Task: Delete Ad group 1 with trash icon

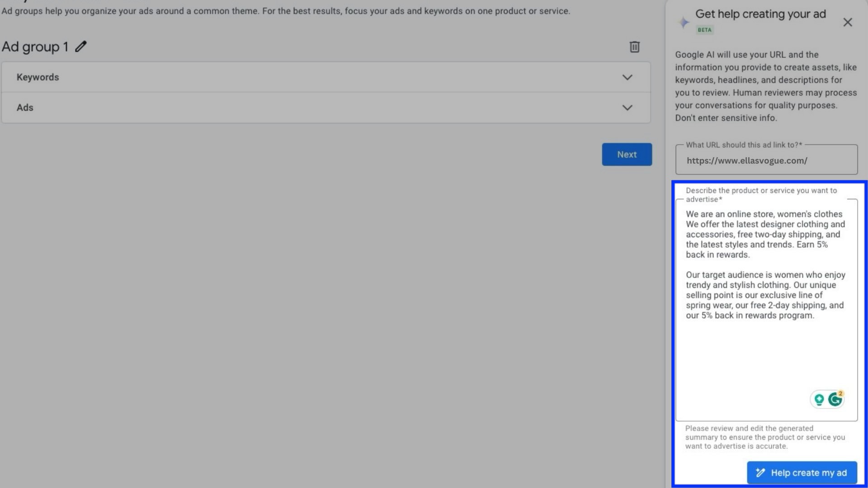Action: [x=634, y=47]
